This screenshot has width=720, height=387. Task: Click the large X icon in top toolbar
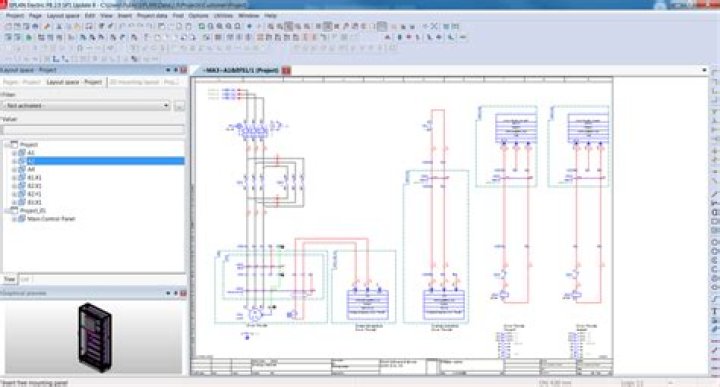pyautogui.click(x=433, y=27)
